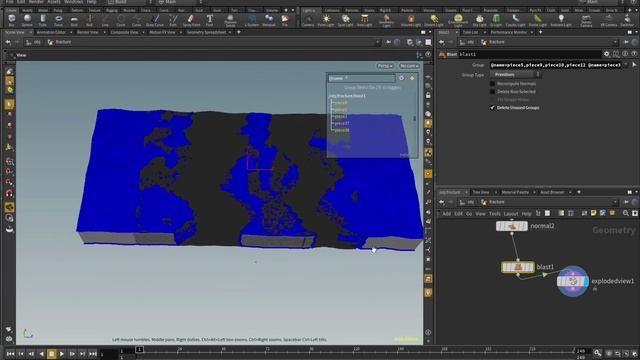Click the blast1 node name field

pos(530,54)
